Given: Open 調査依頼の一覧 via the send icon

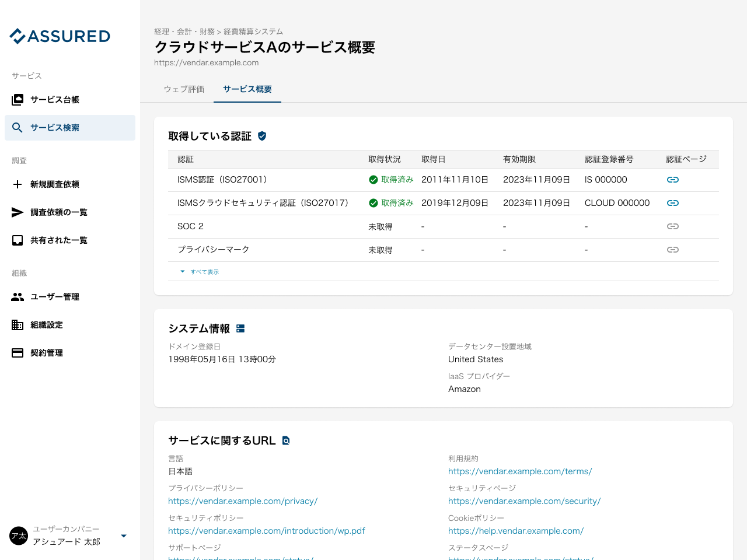Looking at the screenshot, I should coord(17,212).
